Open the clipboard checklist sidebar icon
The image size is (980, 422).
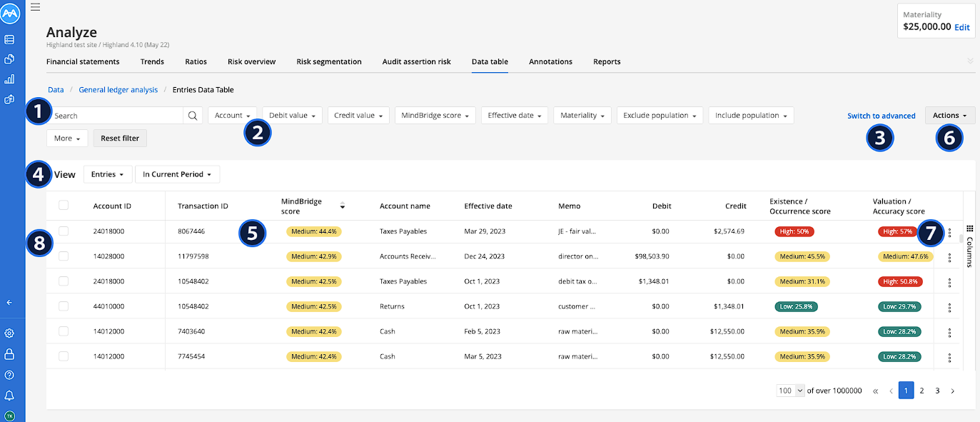10,99
